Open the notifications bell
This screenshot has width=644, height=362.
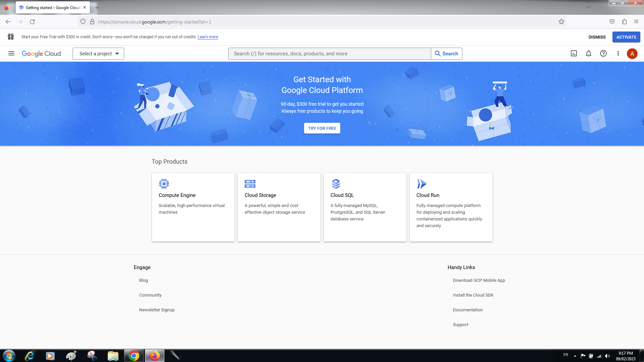coord(589,54)
